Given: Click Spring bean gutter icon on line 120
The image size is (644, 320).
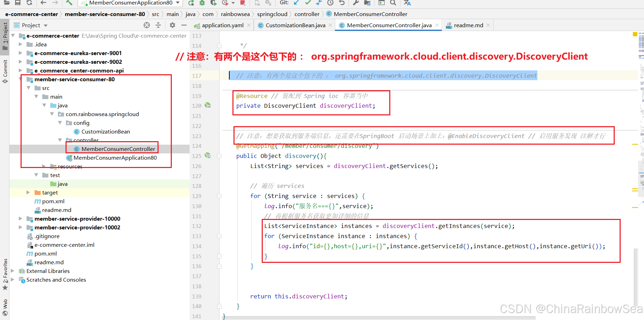Looking at the screenshot, I should 208,105.
